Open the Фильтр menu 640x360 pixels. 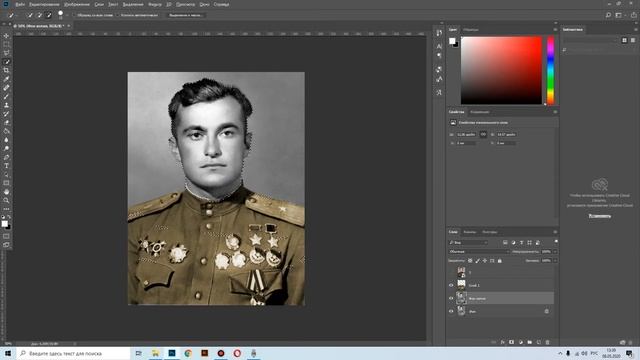(x=155, y=4)
